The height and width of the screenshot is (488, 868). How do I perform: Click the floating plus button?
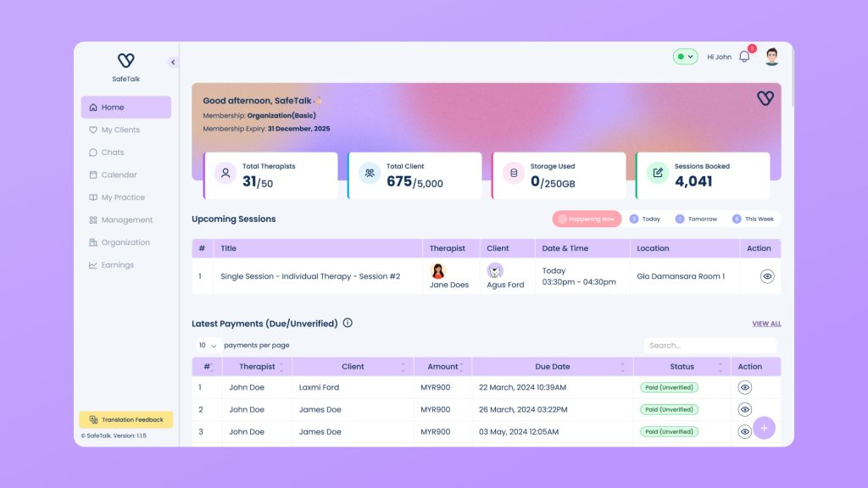click(764, 428)
